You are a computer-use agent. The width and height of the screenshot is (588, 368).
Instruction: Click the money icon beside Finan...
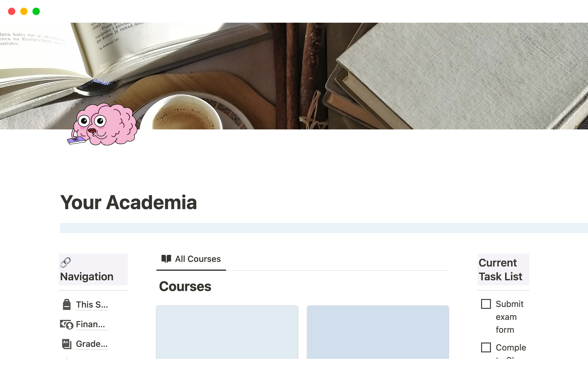click(x=66, y=324)
